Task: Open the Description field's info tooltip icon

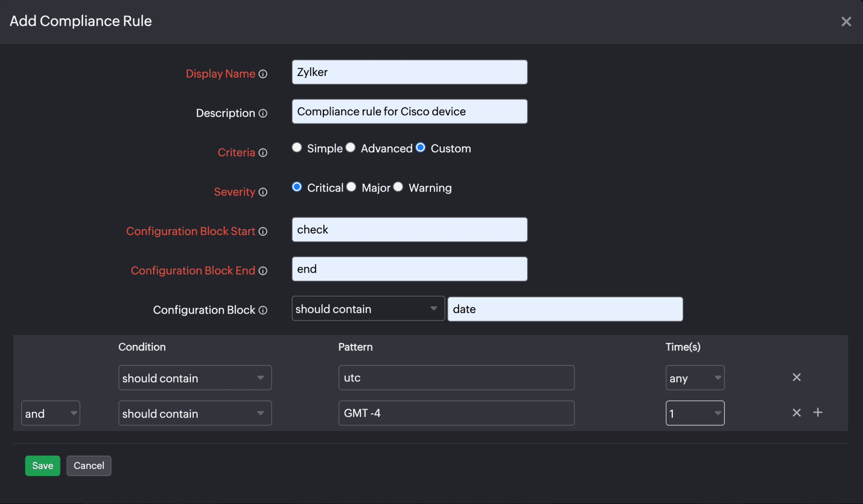Action: coord(263,113)
